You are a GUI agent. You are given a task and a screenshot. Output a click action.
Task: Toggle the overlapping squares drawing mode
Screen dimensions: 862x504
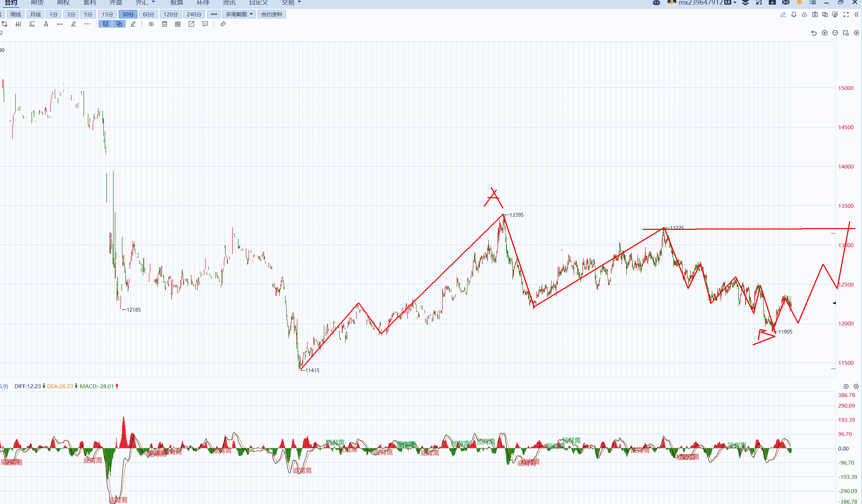[x=119, y=24]
